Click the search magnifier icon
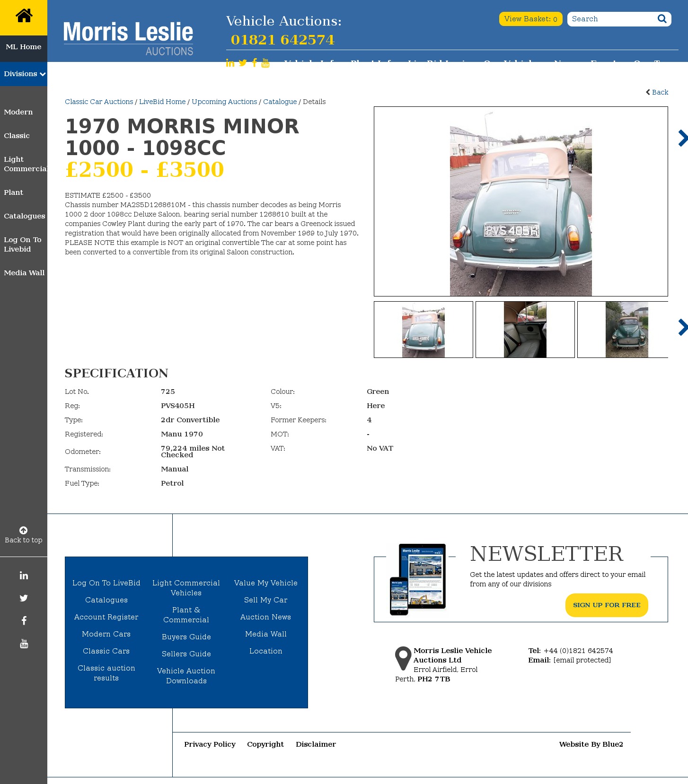 662,19
